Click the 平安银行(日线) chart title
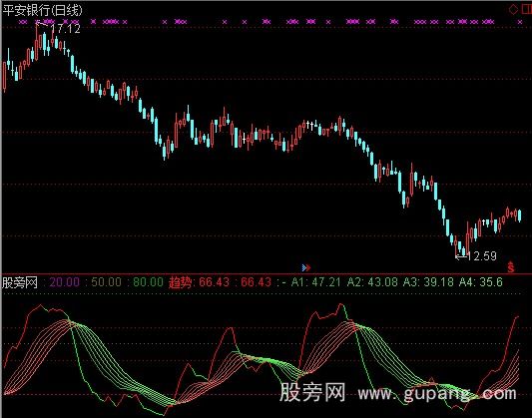532x418 pixels. (x=42, y=10)
